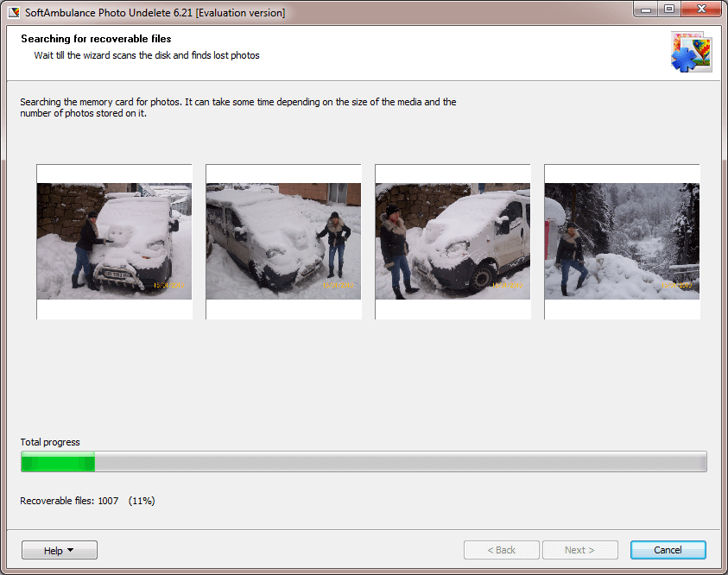Select fourth thumbnail with snowy forest
The width and height of the screenshot is (728, 575).
pos(622,242)
